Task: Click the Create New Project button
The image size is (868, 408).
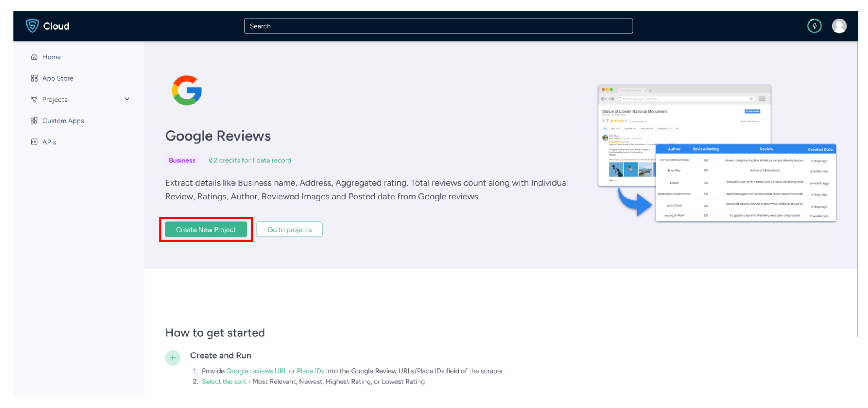Action: (205, 229)
